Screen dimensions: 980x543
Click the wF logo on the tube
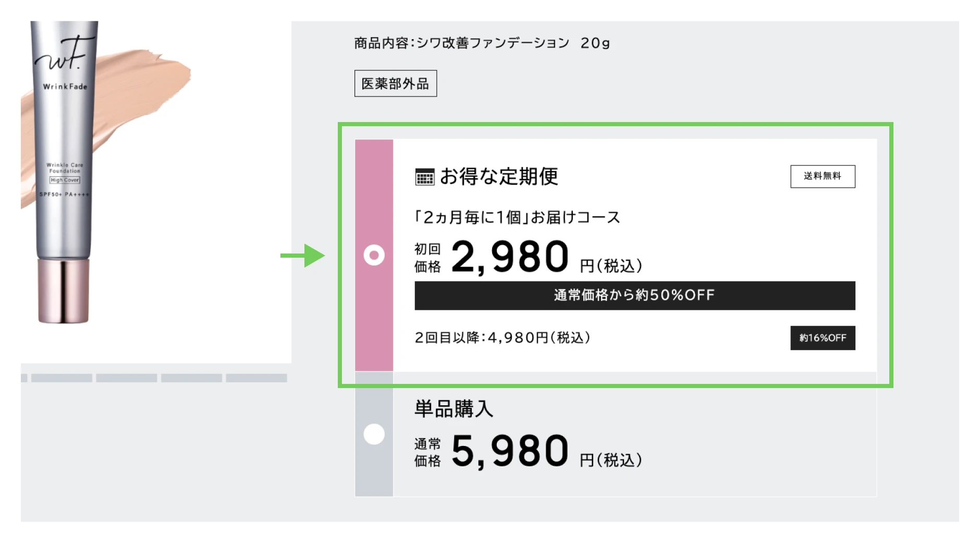pos(64,55)
